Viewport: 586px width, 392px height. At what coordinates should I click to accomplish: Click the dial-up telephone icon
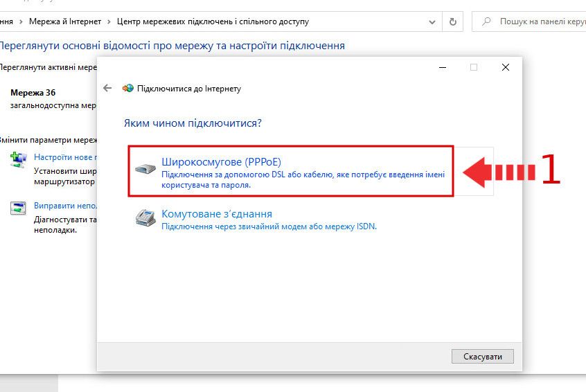145,218
